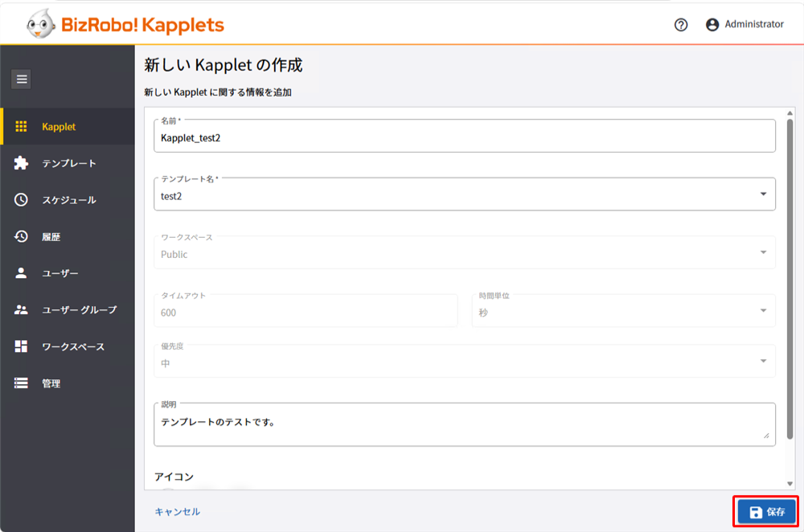Viewport: 804px width, 532px height.
Task: Click the scrollbar down arrow
Action: [x=790, y=484]
